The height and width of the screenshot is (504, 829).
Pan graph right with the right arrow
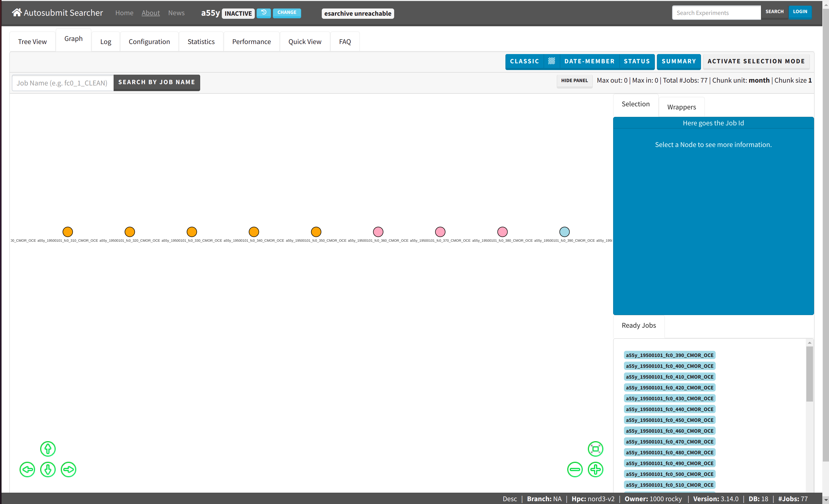[69, 469]
